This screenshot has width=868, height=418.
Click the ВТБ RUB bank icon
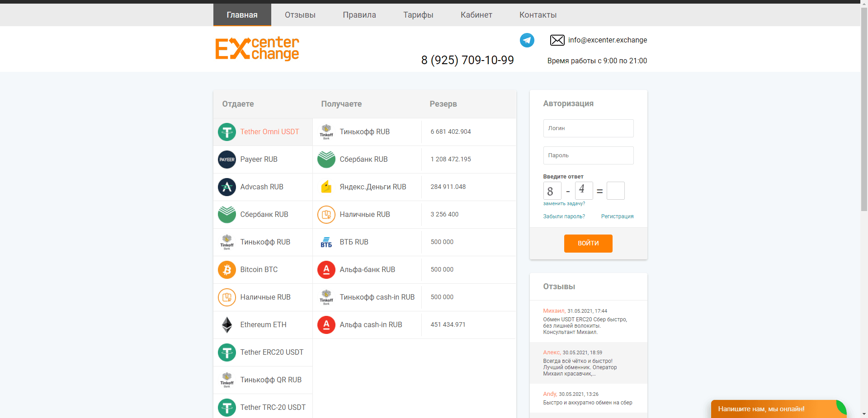point(326,242)
